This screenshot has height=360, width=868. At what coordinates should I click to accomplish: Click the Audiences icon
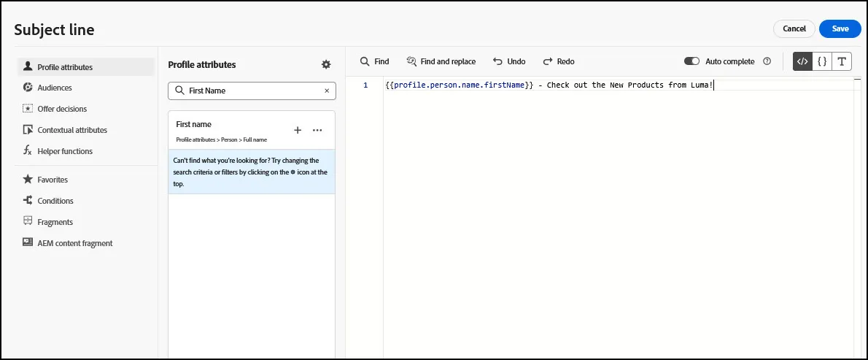pyautogui.click(x=28, y=88)
